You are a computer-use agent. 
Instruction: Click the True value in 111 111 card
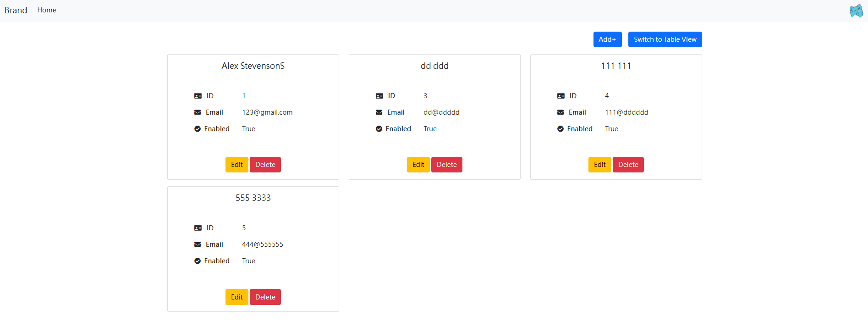[x=611, y=129]
